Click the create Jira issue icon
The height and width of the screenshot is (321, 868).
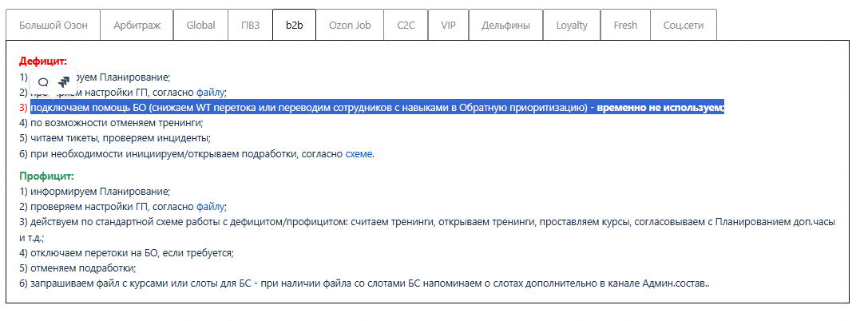tap(64, 81)
